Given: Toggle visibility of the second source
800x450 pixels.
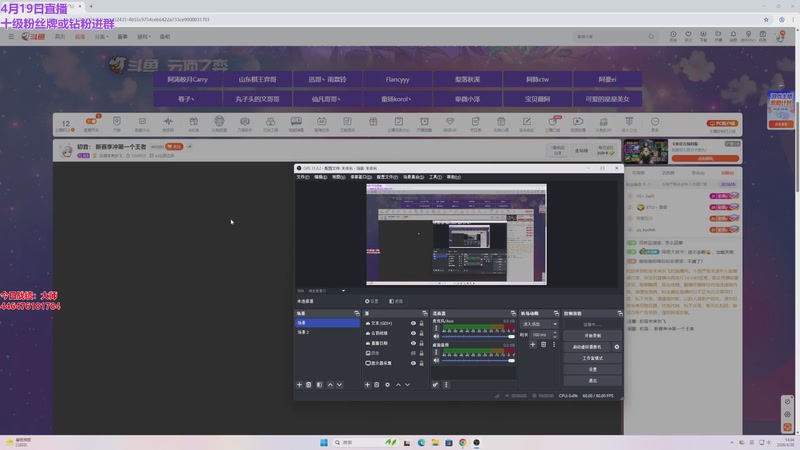Looking at the screenshot, I should (x=413, y=333).
